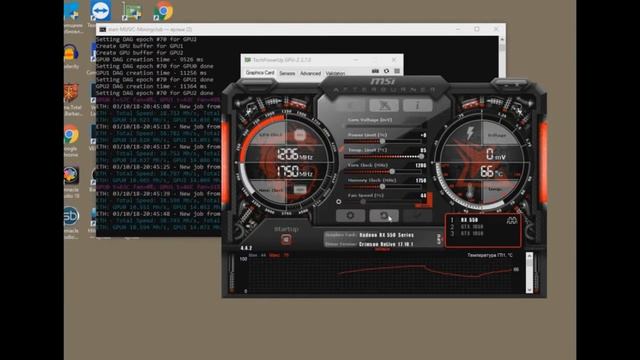Click the Temp. Limit slider handle

tap(421, 156)
